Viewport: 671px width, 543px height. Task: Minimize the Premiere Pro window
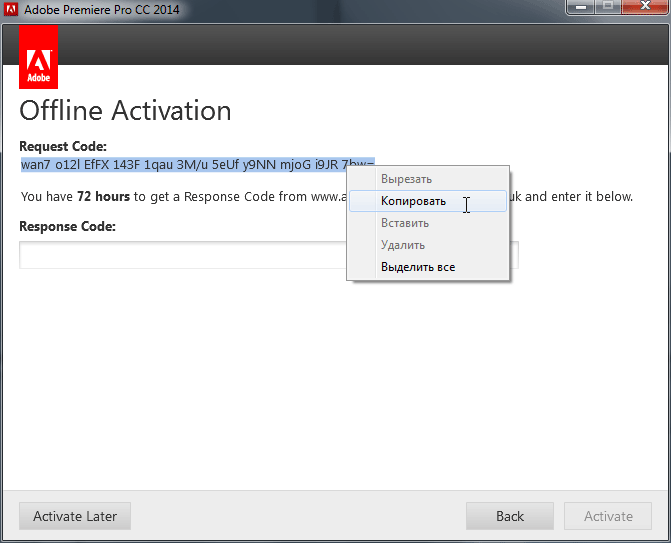(581, 7)
